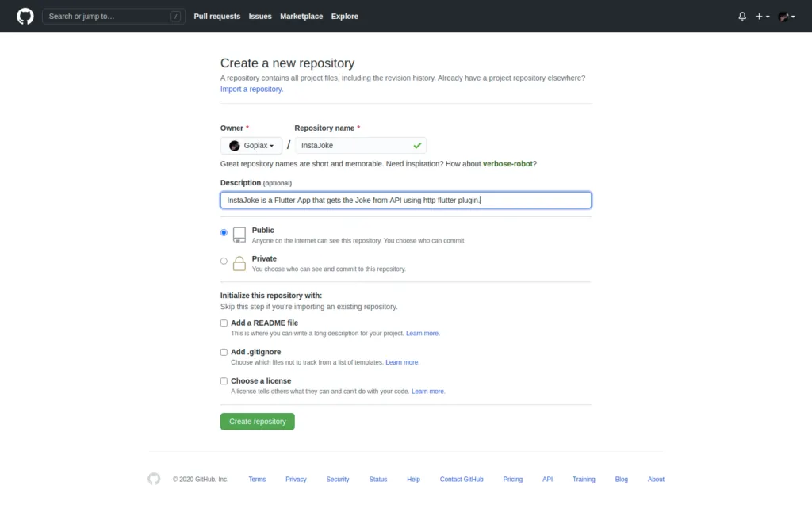Open the Blog footer link

(622, 480)
